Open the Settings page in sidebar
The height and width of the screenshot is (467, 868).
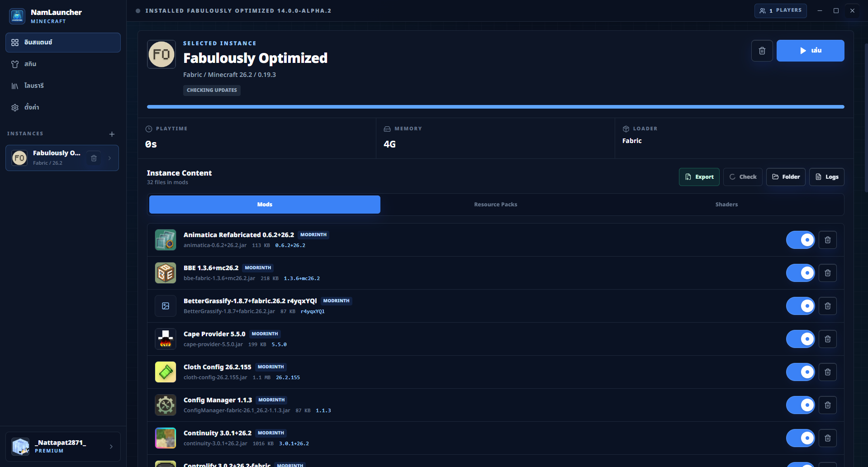63,108
